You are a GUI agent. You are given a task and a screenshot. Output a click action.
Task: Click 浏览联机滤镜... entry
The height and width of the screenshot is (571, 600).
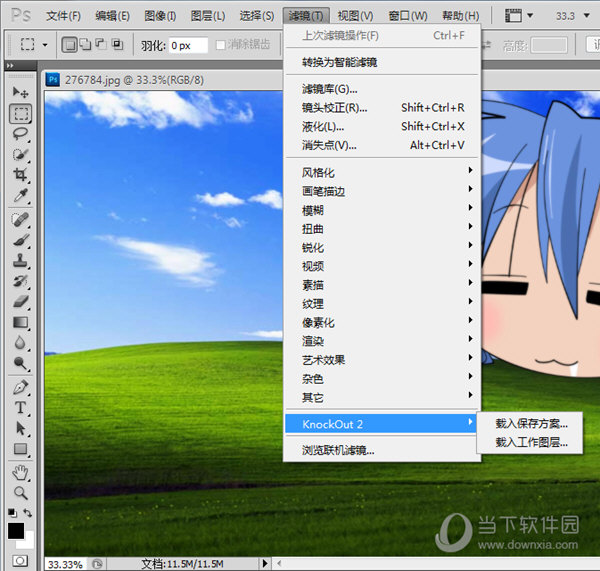[338, 450]
